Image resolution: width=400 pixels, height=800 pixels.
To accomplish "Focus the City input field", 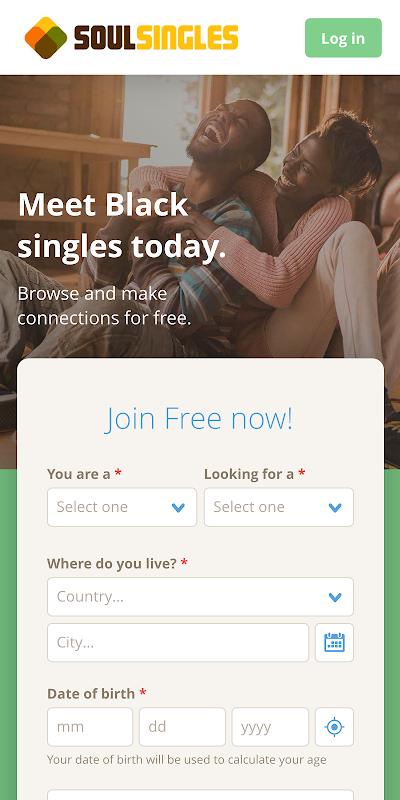I will [178, 642].
